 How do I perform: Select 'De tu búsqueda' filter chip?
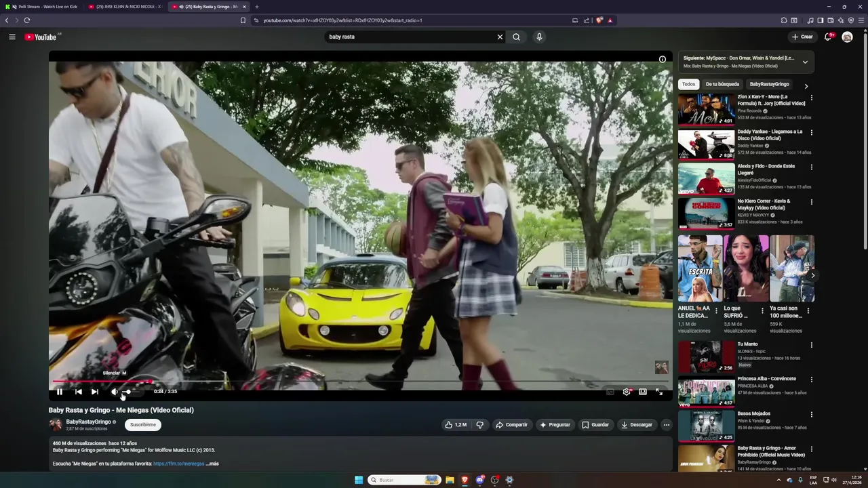click(722, 84)
